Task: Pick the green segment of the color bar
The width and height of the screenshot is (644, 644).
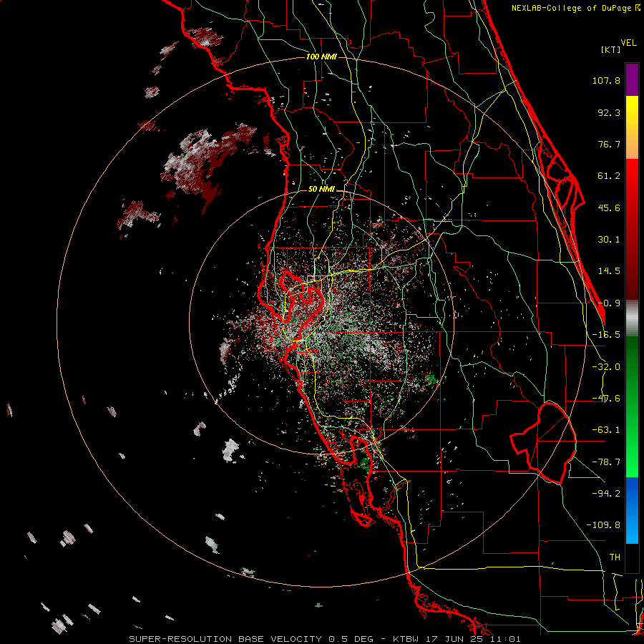Action: tap(632, 406)
